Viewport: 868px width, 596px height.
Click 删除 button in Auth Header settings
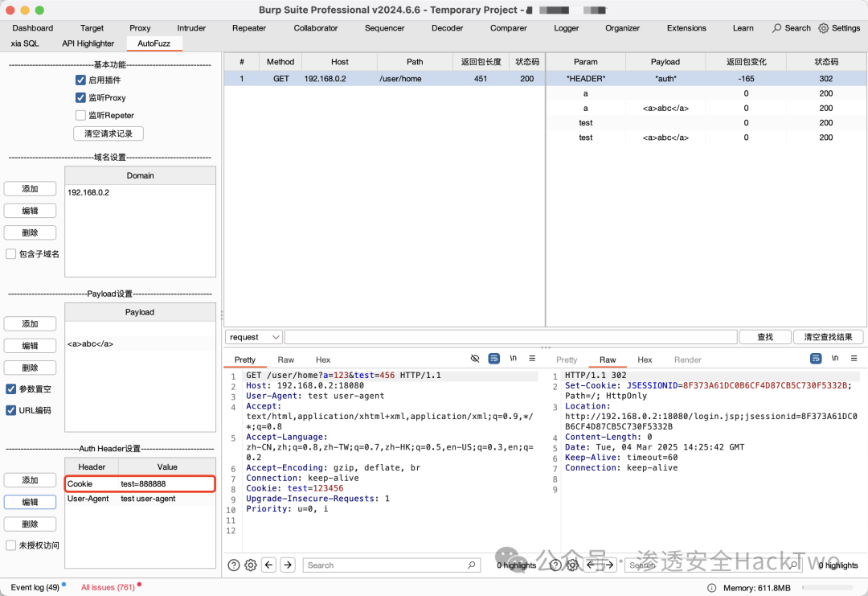click(x=30, y=524)
